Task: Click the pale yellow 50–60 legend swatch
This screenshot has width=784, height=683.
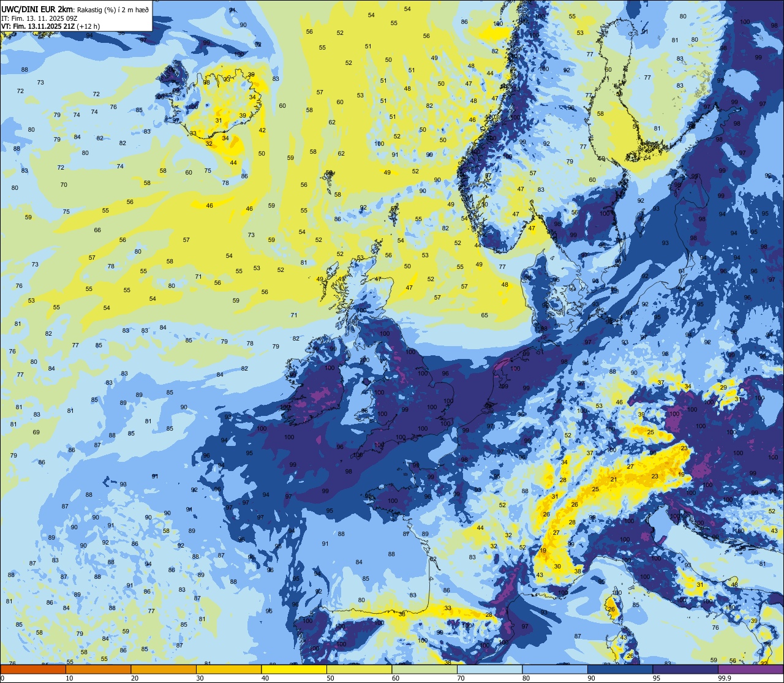Action: 359,670
